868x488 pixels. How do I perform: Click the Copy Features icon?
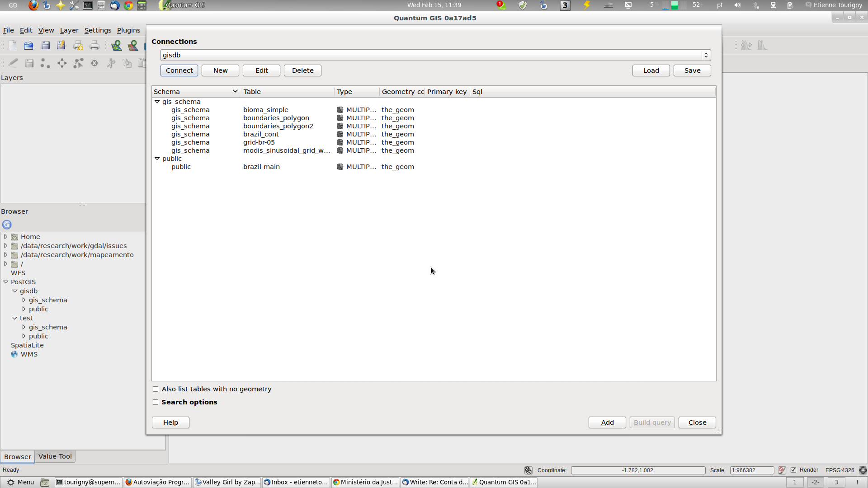click(127, 63)
